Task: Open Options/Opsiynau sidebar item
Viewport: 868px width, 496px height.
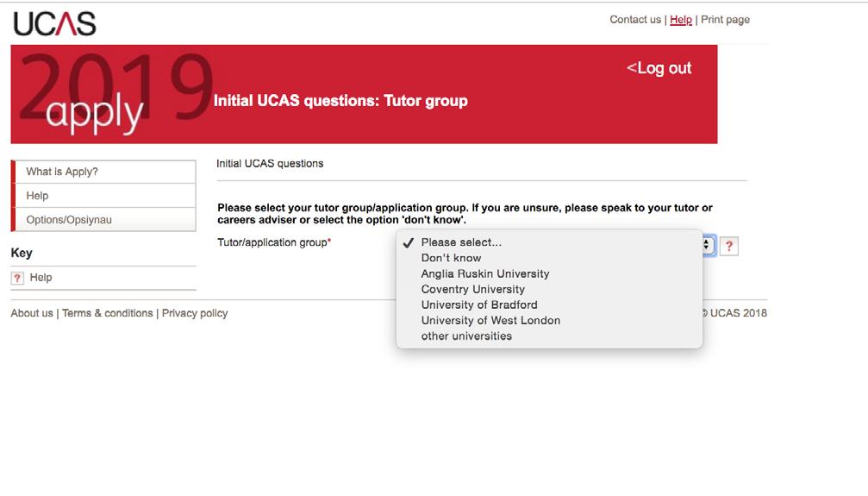Action: click(103, 219)
